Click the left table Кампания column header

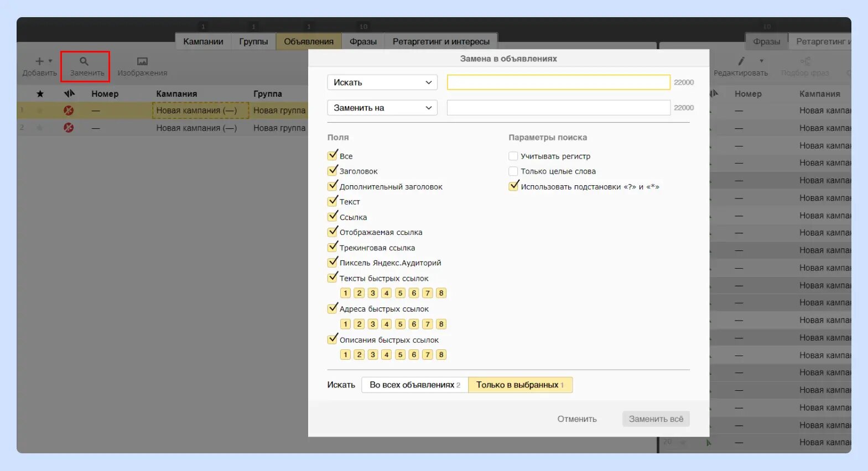tap(176, 94)
